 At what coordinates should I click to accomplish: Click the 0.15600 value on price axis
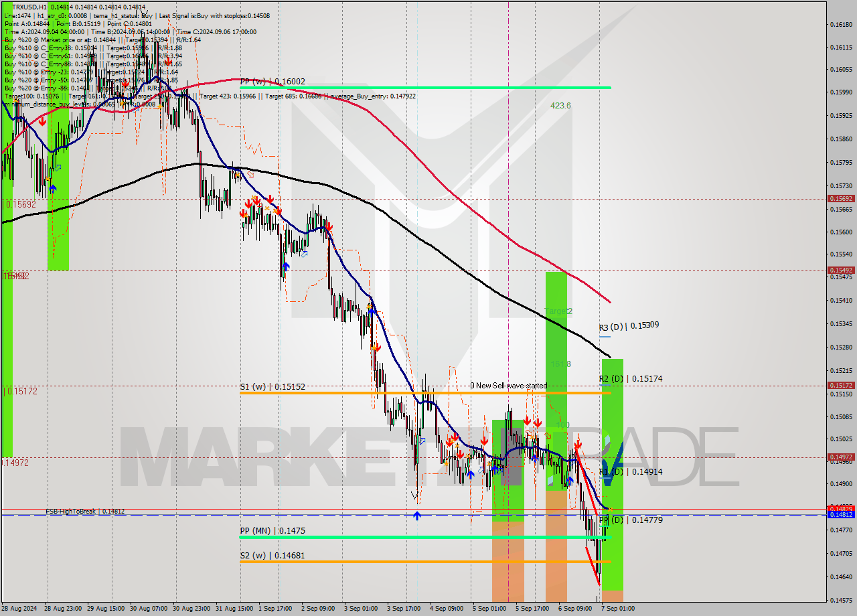[840, 232]
